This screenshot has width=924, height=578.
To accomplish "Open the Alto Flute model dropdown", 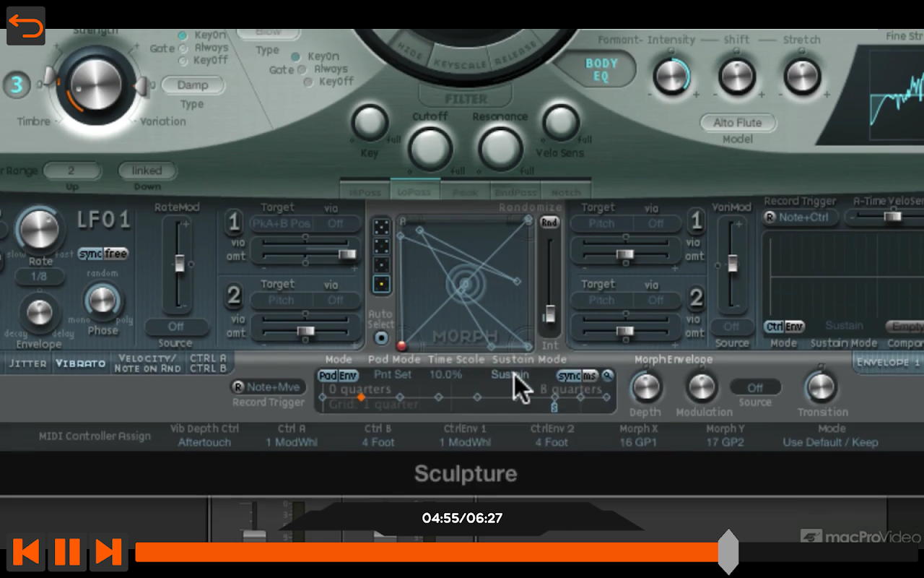I will 737,122.
